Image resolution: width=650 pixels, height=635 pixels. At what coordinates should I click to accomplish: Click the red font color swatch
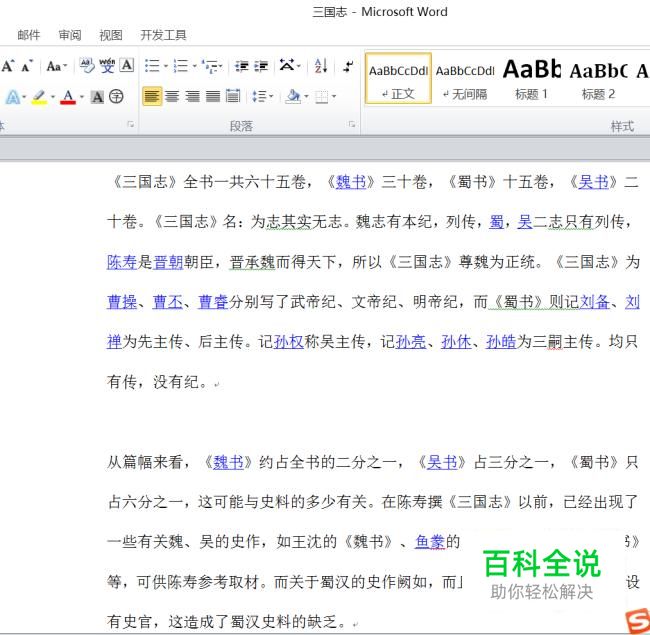click(67, 97)
